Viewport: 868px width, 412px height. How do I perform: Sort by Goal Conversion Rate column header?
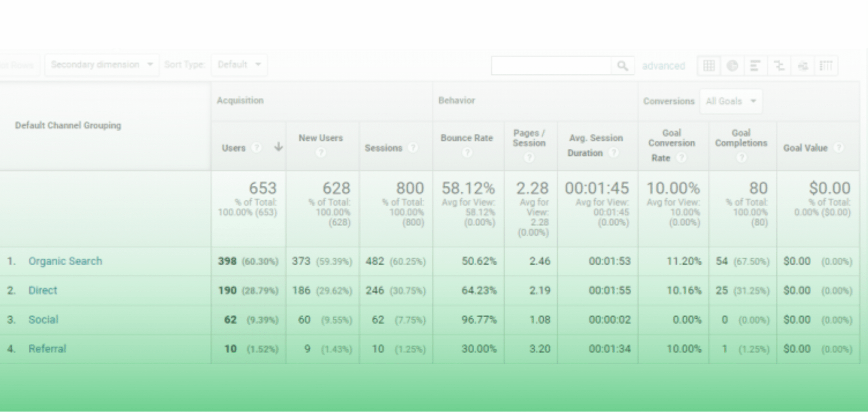pos(672,145)
